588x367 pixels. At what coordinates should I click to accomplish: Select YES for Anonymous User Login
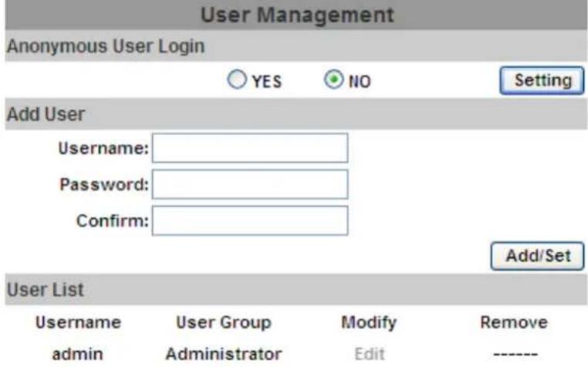[237, 79]
